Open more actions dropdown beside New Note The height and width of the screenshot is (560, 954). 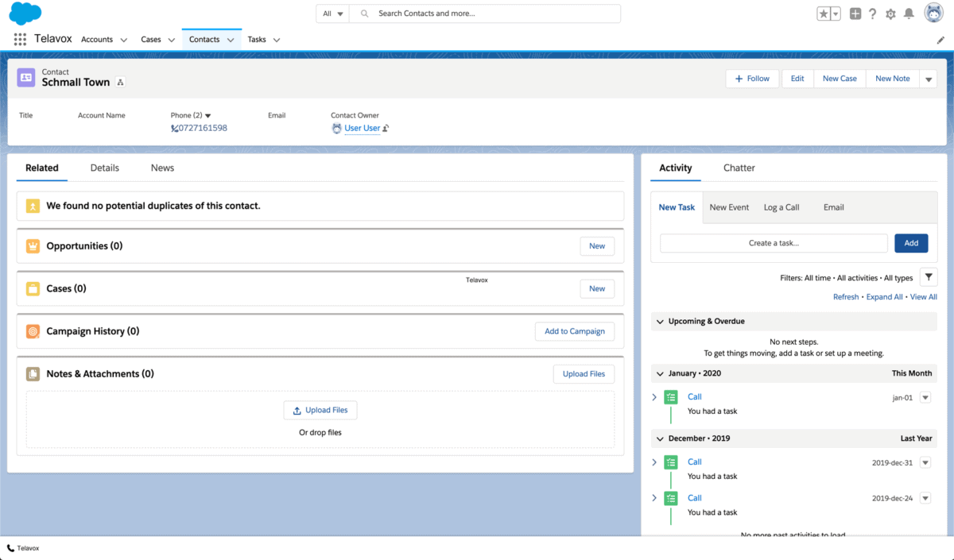tap(929, 79)
